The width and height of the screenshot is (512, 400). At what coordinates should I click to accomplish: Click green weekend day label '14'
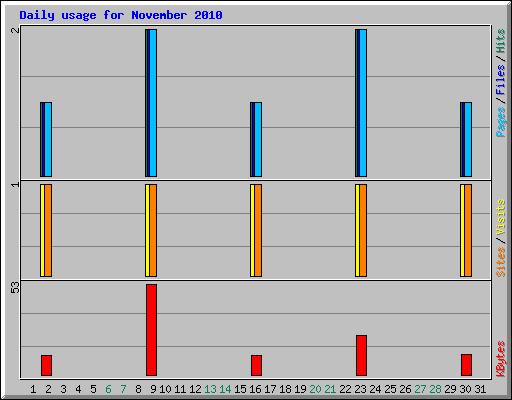coord(225,389)
